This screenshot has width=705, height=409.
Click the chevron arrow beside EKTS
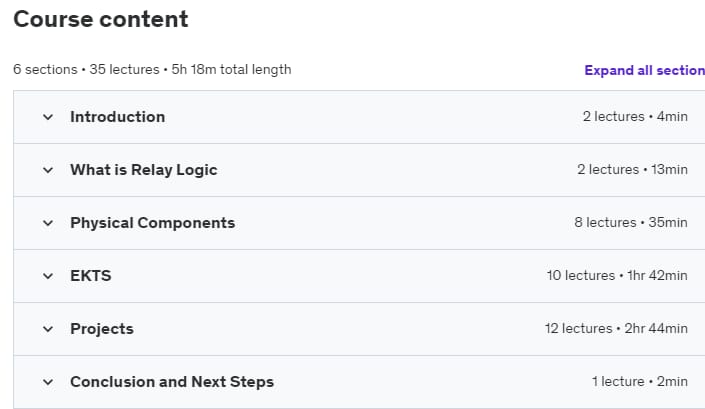47,276
